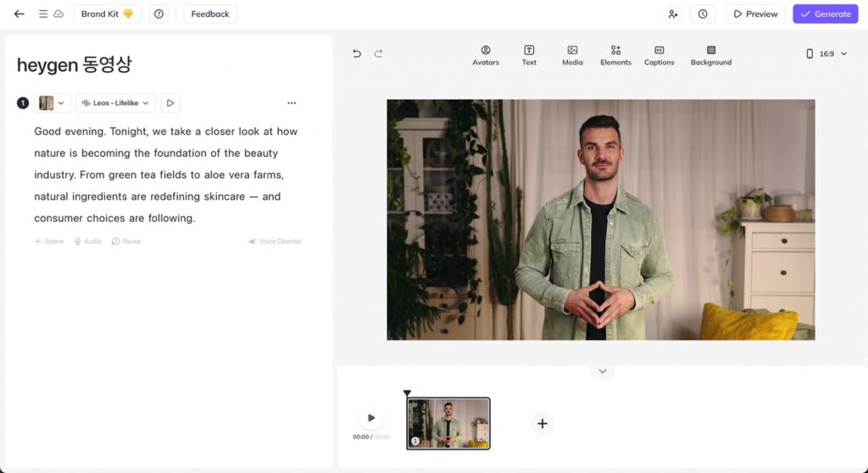Click the add collaborator icon
Image resolution: width=868 pixels, height=473 pixels.
pyautogui.click(x=673, y=14)
